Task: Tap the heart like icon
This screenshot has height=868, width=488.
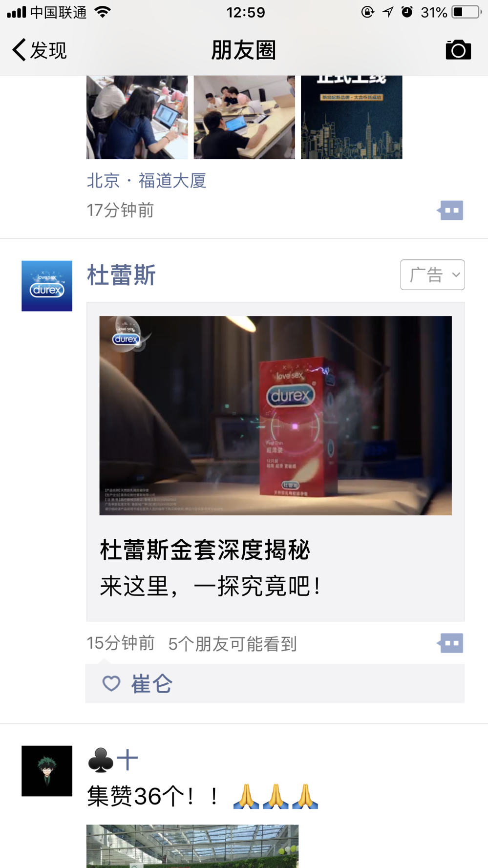Action: (111, 683)
